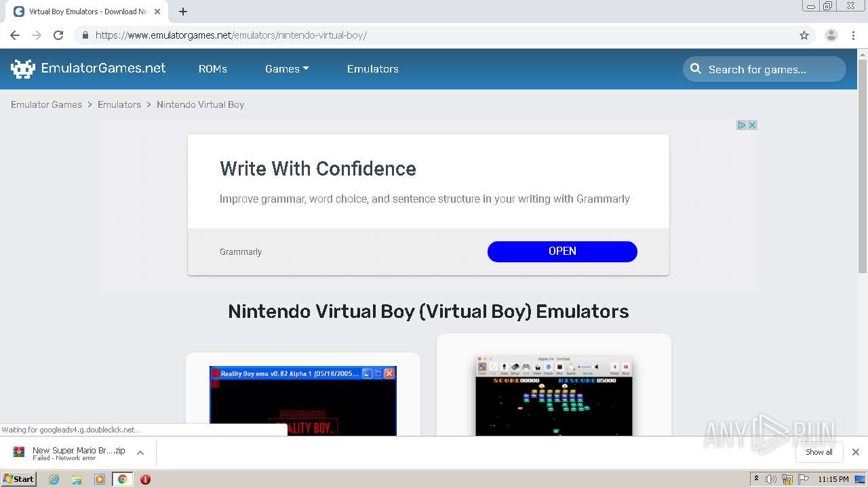Click the Nintendo Virtual Boy breadcrumb
Image resolution: width=868 pixels, height=488 pixels.
(x=201, y=104)
